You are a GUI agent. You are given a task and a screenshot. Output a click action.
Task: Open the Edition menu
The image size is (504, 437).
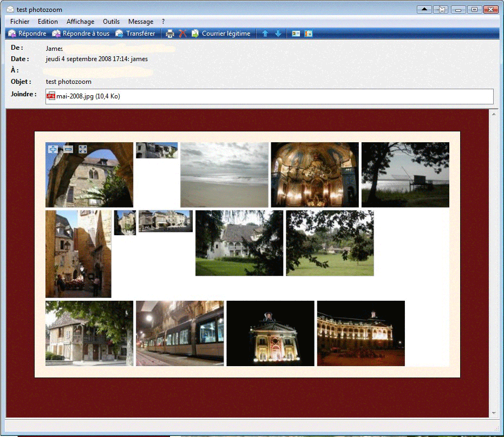click(48, 22)
